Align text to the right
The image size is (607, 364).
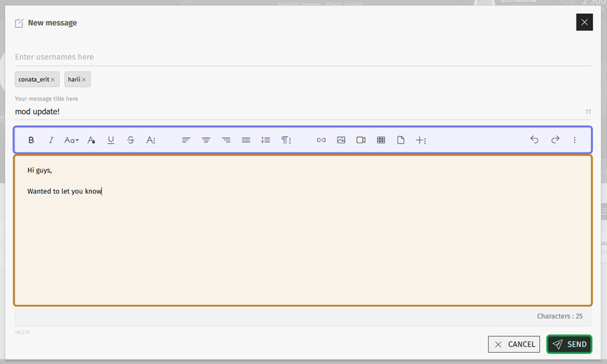[226, 140]
